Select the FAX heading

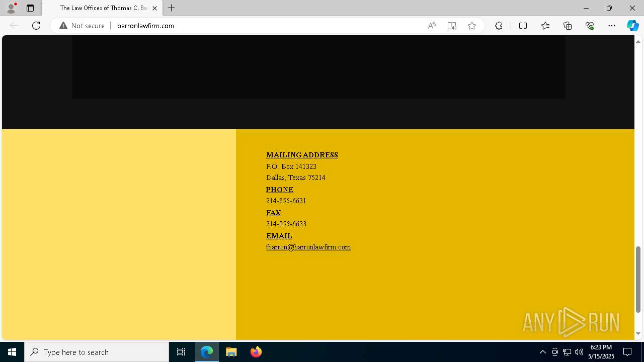pos(274,213)
